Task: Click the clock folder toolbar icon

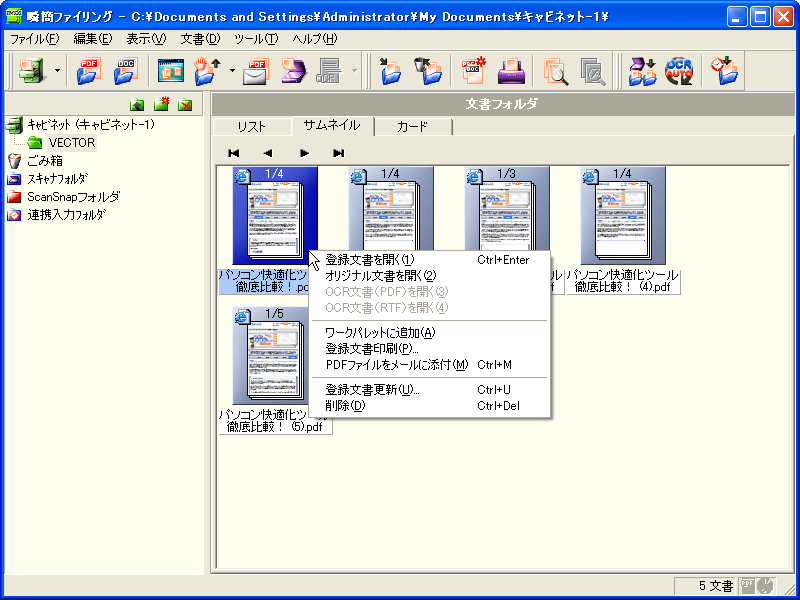Action: (724, 71)
